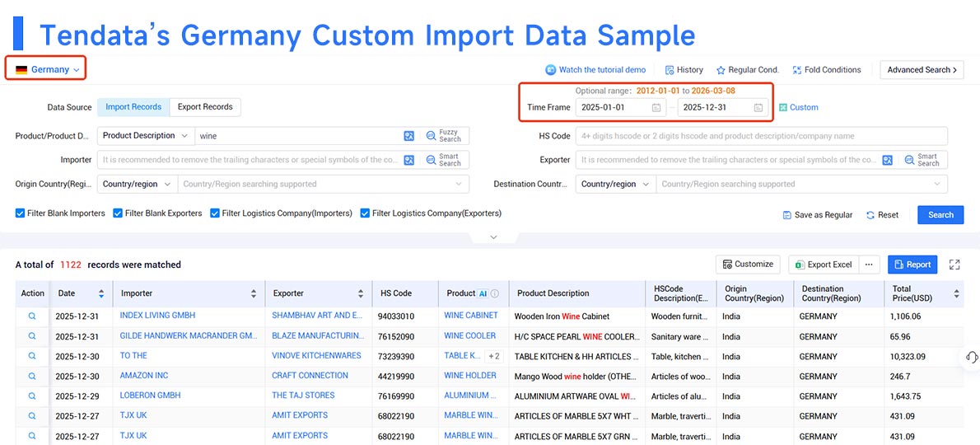
Task: View details for TO THE row
Action: tap(32, 356)
